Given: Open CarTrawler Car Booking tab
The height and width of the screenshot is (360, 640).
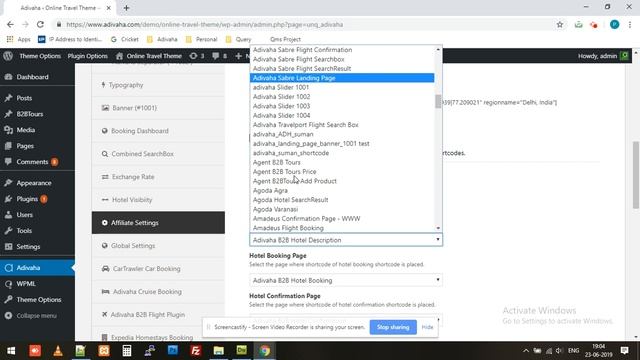Looking at the screenshot, I should click(158, 269).
